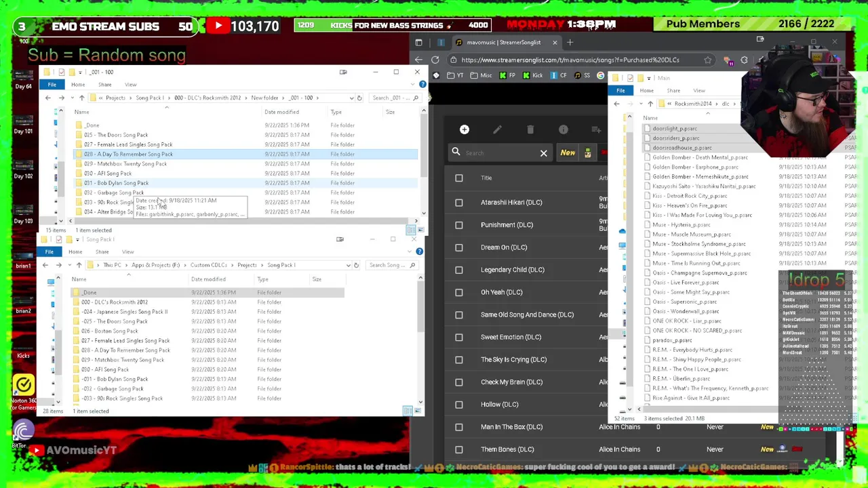Click Up arrow in Song Pack I Explorer
Screen dimensions: 868x488
click(79, 265)
